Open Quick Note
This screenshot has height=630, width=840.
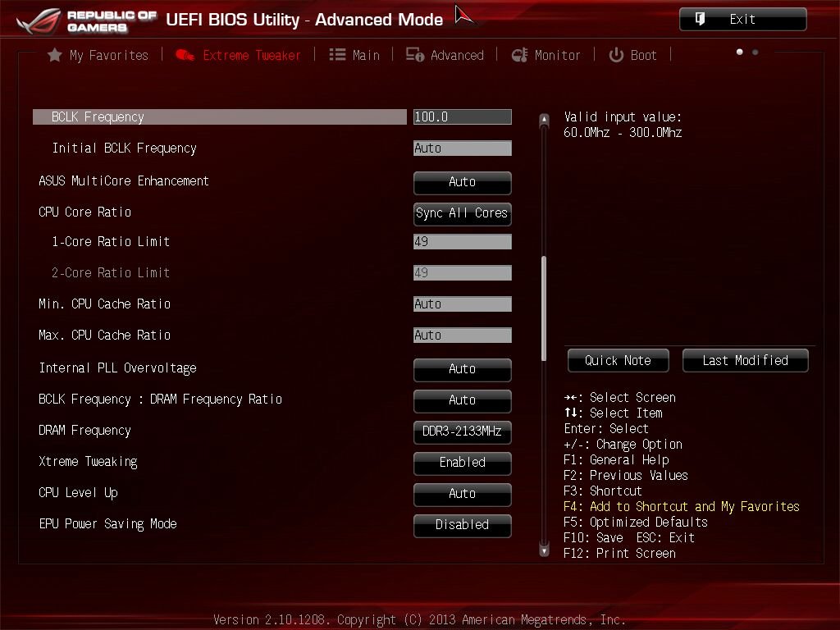tap(619, 361)
